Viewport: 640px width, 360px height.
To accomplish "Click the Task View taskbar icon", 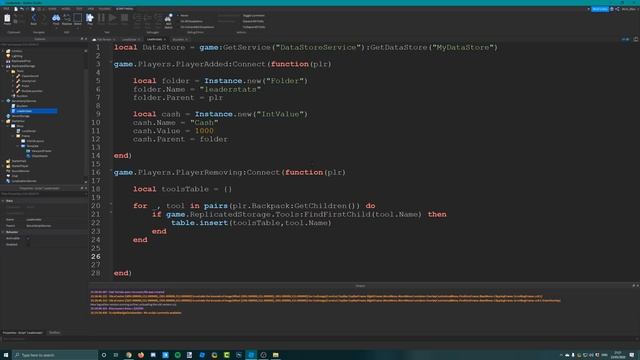I will (116, 355).
